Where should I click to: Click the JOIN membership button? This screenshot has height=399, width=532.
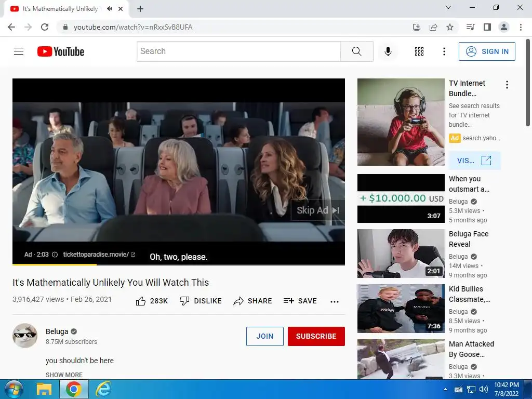[264, 336]
